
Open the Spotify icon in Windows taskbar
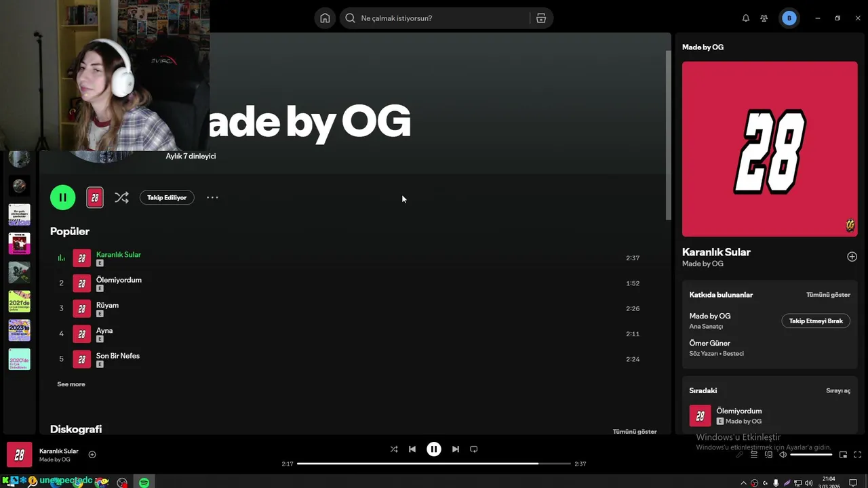click(x=144, y=482)
